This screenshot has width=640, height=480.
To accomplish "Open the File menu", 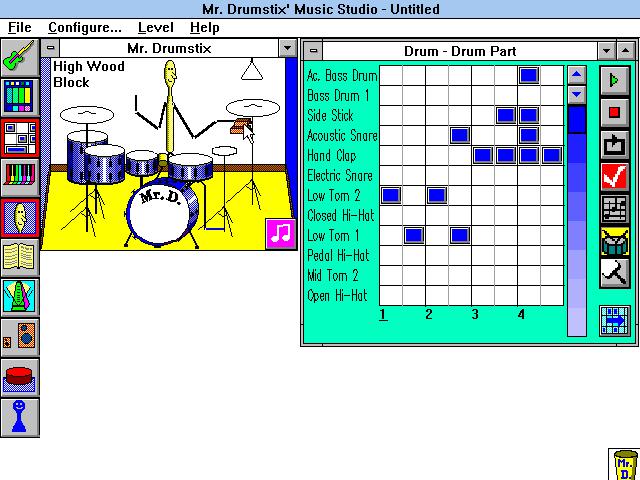I will coord(20,27).
